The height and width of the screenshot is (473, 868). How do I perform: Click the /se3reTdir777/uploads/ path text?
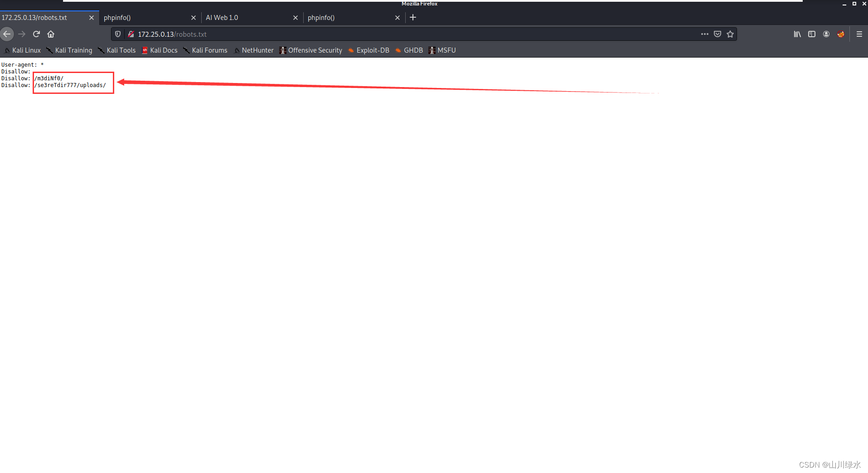[x=70, y=85]
